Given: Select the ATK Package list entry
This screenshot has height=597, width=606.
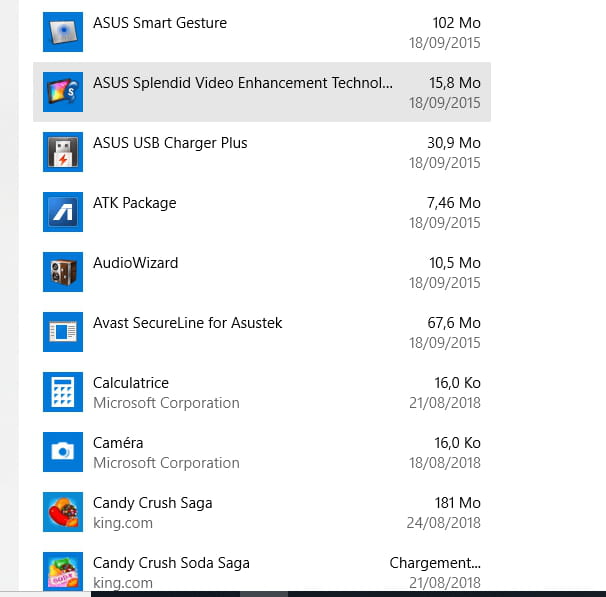Looking at the screenshot, I should pyautogui.click(x=262, y=212).
